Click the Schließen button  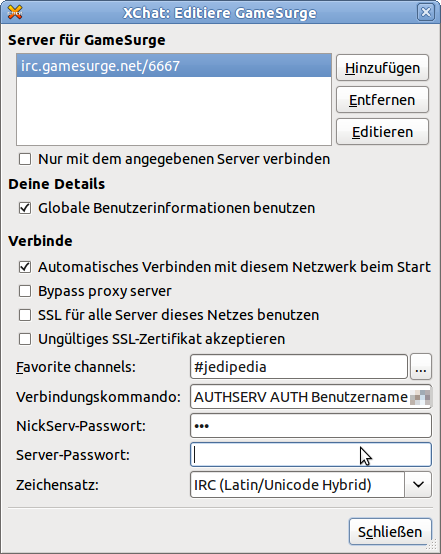click(x=390, y=532)
